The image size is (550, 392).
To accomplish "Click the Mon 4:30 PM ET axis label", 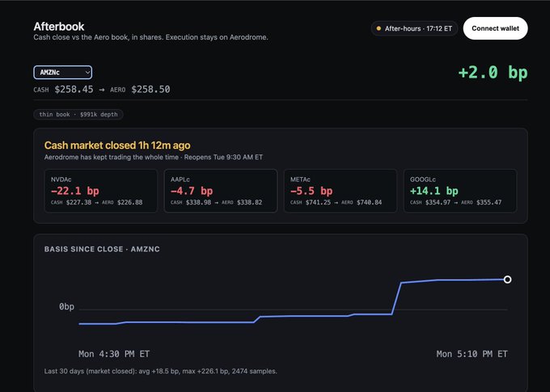I will point(114,354).
